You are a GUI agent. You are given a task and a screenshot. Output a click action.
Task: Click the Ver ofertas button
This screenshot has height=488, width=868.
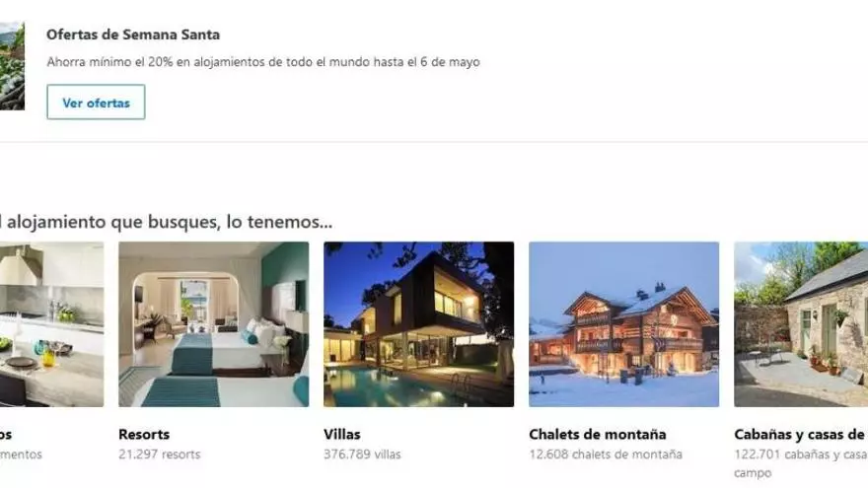tap(96, 102)
